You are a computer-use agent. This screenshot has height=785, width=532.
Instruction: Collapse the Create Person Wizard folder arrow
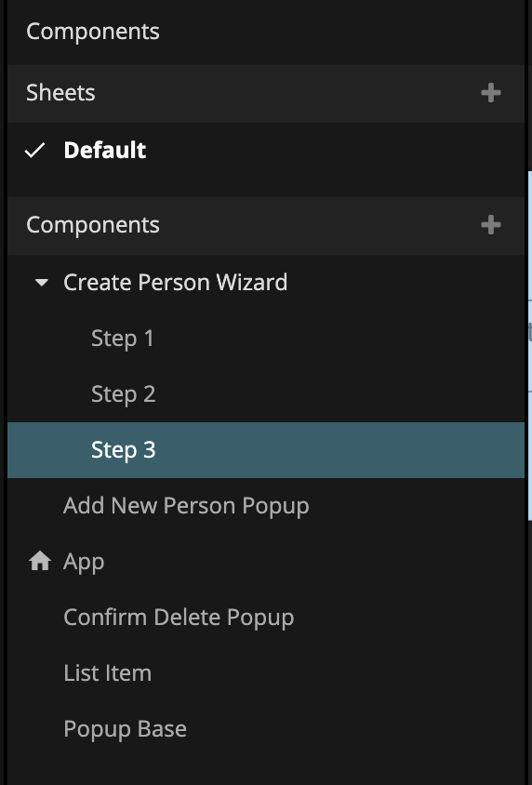click(42, 283)
